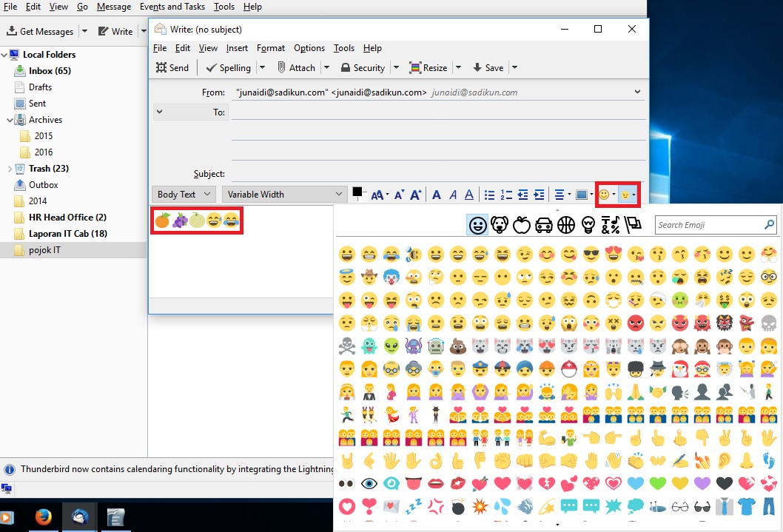
Task: Open the Resize dropdown arrow
Action: coord(458,67)
